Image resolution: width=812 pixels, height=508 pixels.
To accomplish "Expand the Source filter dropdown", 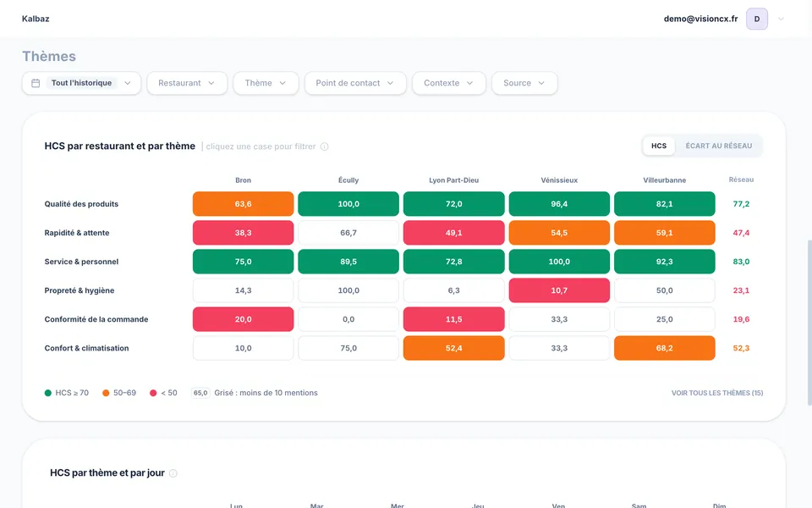I will 524,83.
